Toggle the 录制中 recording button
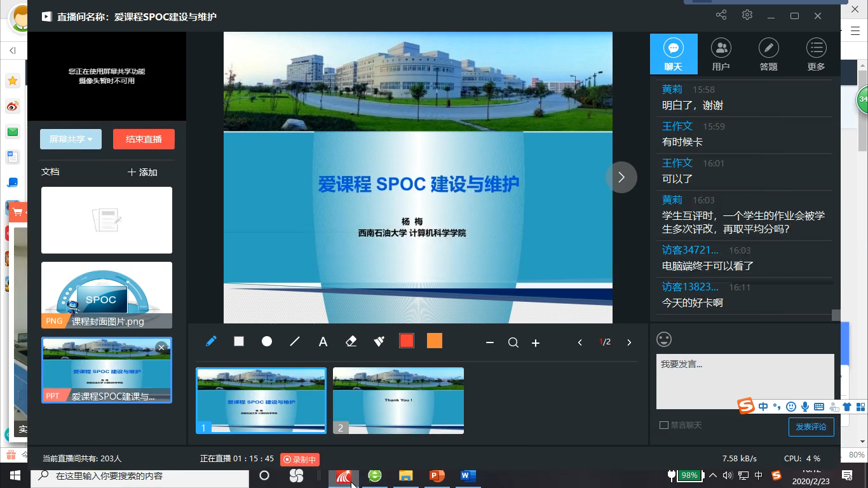This screenshot has width=868, height=488. click(x=300, y=459)
